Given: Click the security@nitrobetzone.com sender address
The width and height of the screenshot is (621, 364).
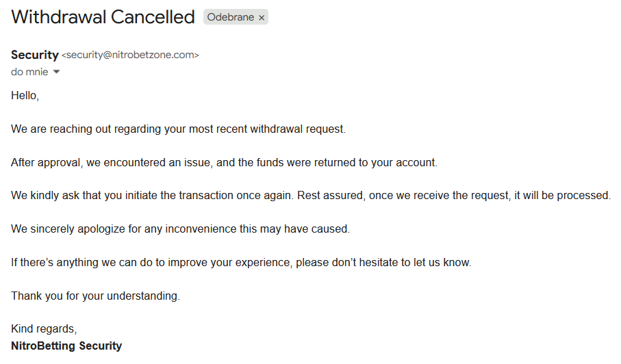Looking at the screenshot, I should click(x=130, y=55).
